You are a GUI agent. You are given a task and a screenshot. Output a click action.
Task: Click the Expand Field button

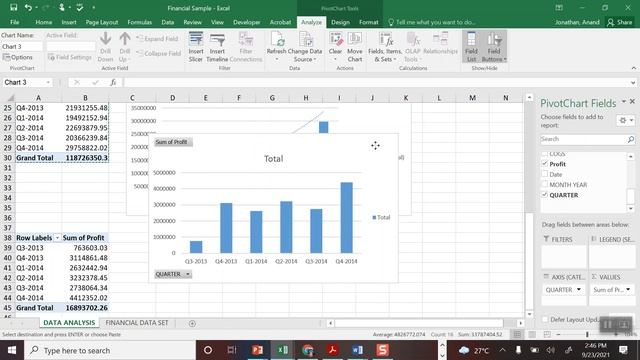(x=158, y=39)
